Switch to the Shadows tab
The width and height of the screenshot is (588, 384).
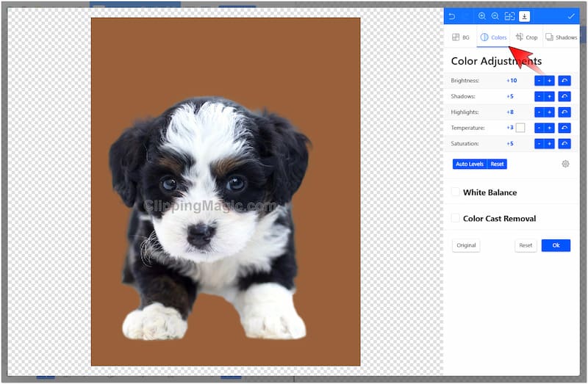pyautogui.click(x=561, y=37)
